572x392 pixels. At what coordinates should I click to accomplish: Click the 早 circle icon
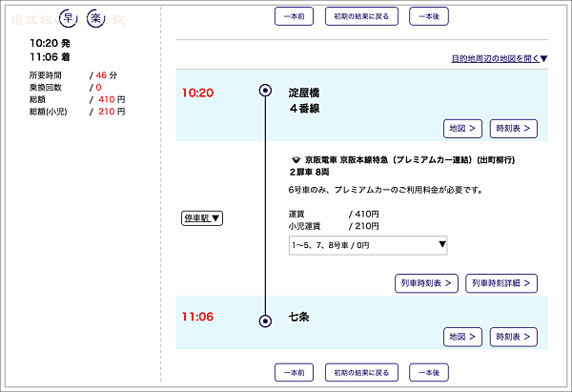click(x=69, y=18)
